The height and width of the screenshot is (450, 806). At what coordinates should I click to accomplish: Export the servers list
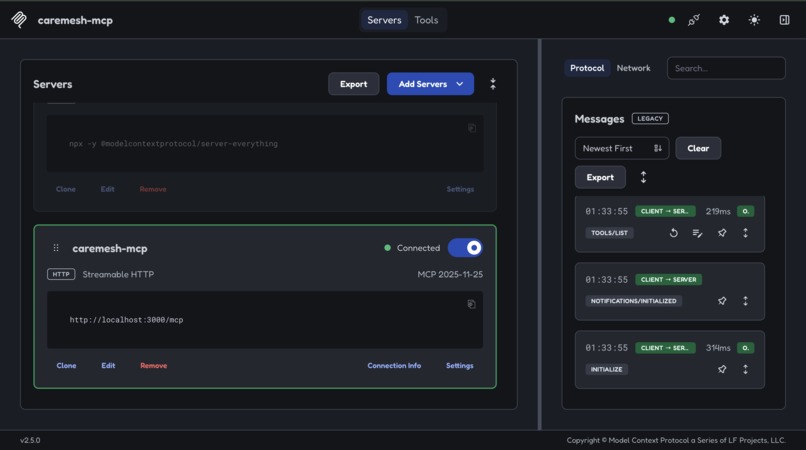(354, 84)
